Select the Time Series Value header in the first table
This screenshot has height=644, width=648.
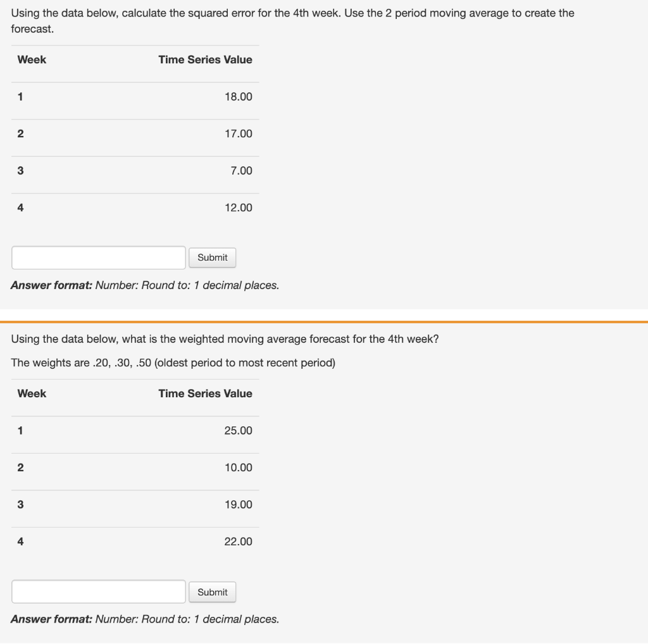point(205,59)
